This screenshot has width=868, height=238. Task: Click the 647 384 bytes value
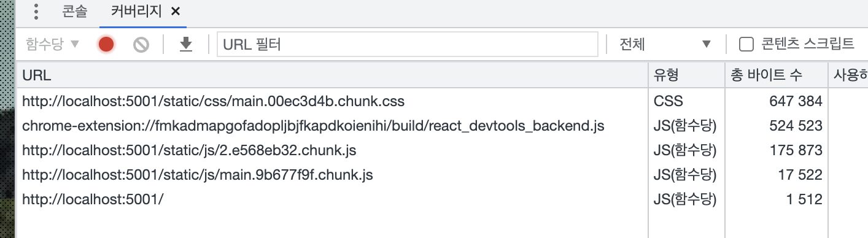tap(796, 101)
